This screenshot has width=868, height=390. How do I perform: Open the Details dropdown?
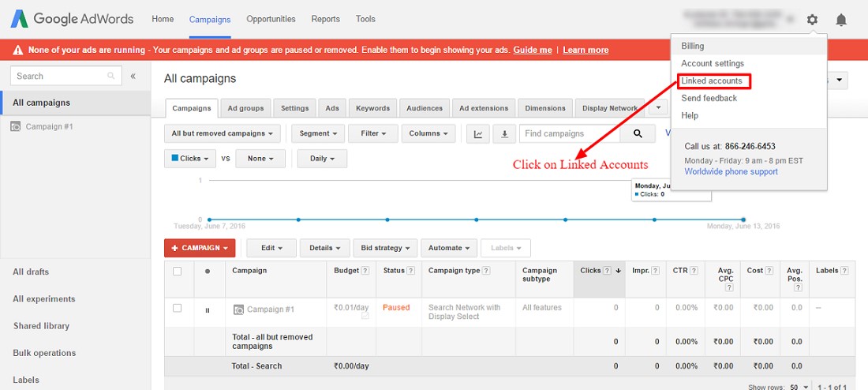point(325,248)
